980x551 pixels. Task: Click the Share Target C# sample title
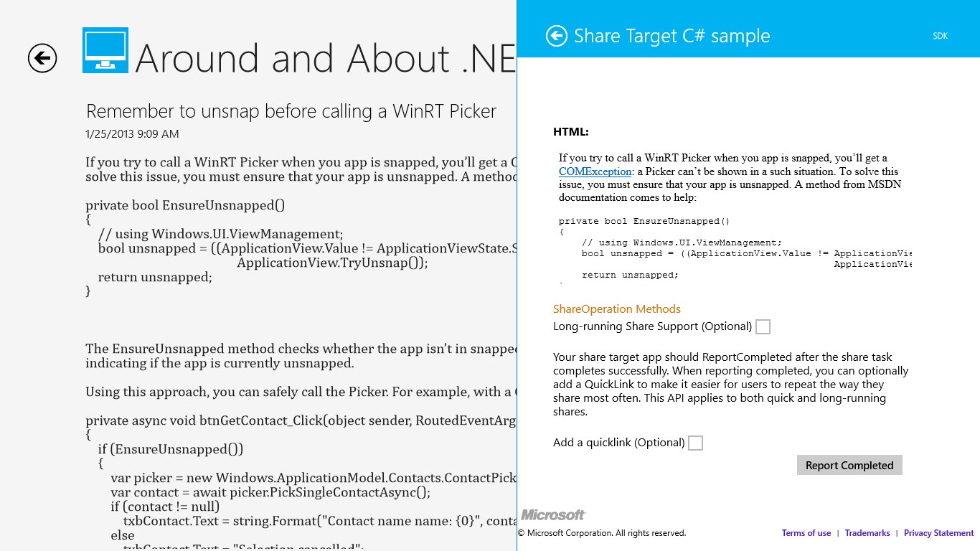point(672,36)
